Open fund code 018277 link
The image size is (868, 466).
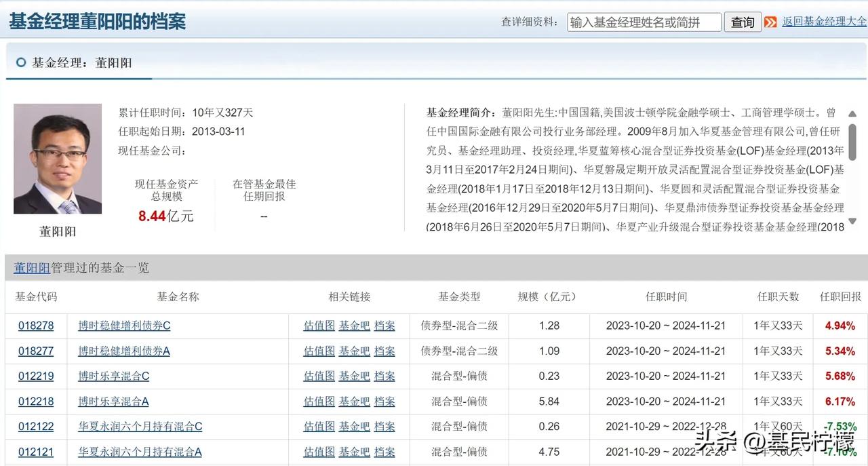coord(36,351)
